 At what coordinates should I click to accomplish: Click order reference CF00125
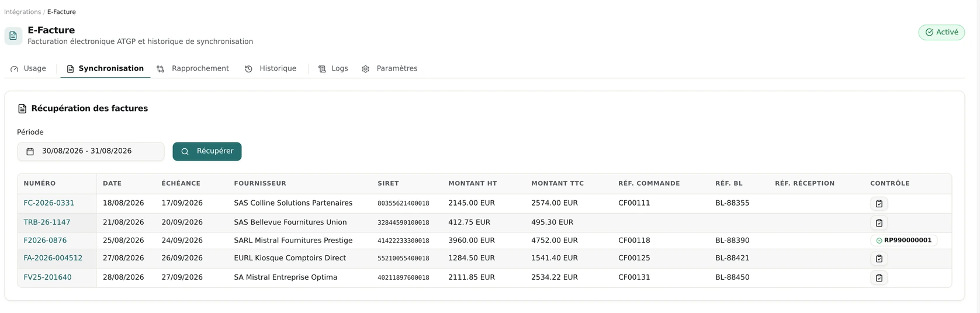click(634, 258)
